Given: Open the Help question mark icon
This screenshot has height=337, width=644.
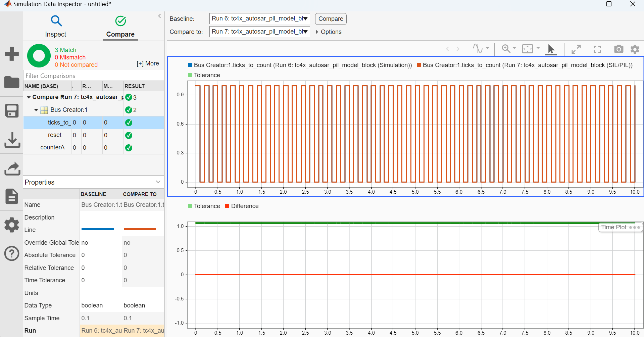Looking at the screenshot, I should (x=12, y=253).
